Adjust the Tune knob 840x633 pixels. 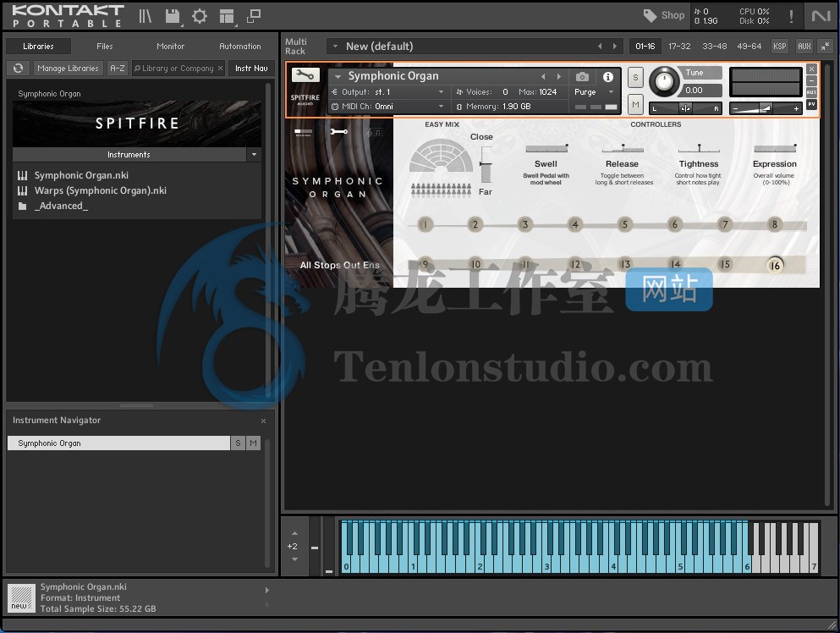click(x=664, y=82)
